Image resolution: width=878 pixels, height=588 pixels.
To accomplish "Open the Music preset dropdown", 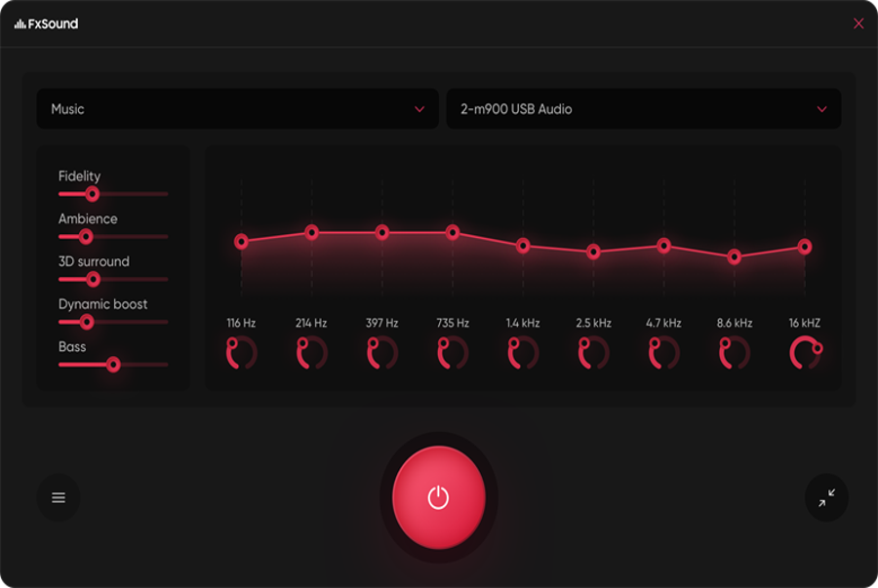I will click(x=237, y=109).
